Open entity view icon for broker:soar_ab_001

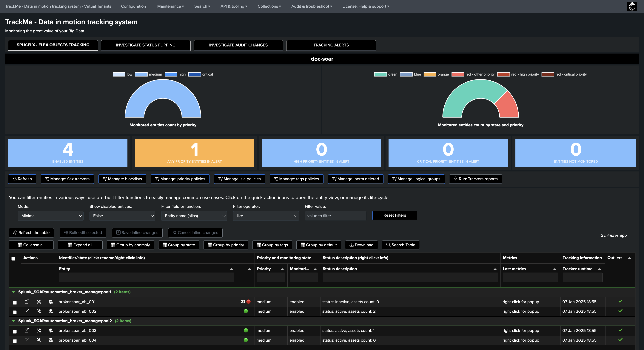(x=27, y=301)
